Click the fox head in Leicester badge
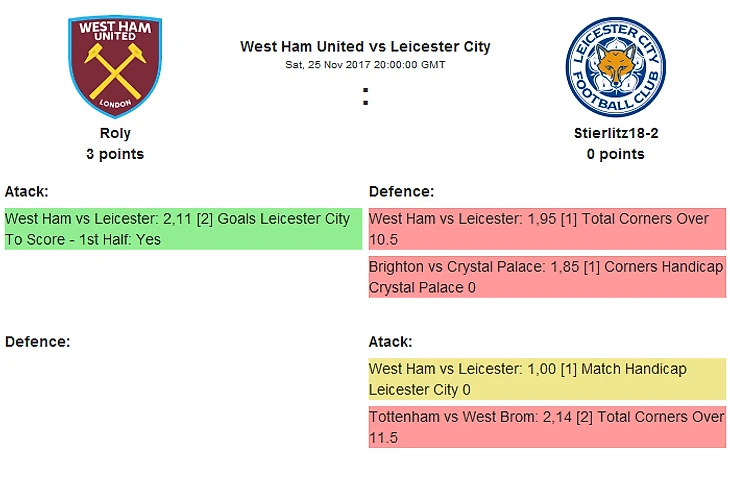The image size is (730, 480). pos(615,70)
